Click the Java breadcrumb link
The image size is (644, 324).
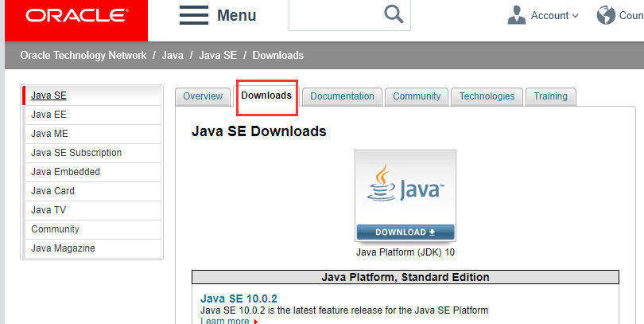click(x=173, y=55)
